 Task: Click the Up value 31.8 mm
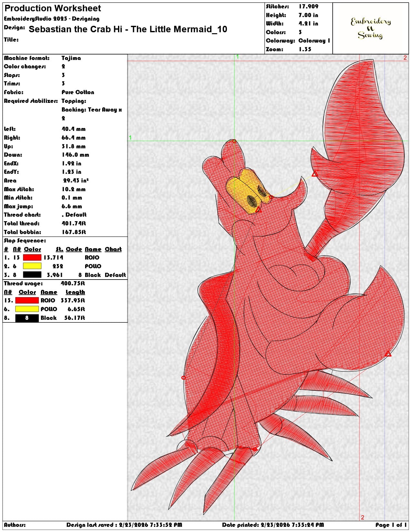(x=74, y=146)
